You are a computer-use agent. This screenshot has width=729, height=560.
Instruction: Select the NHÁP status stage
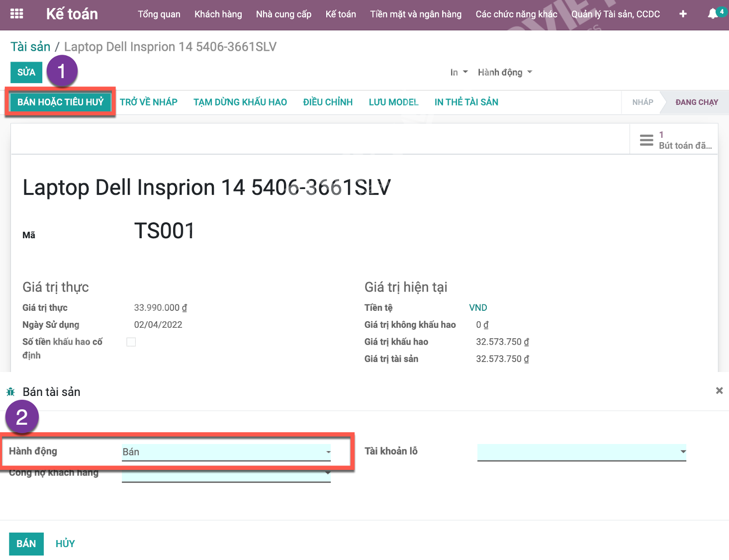(x=642, y=102)
